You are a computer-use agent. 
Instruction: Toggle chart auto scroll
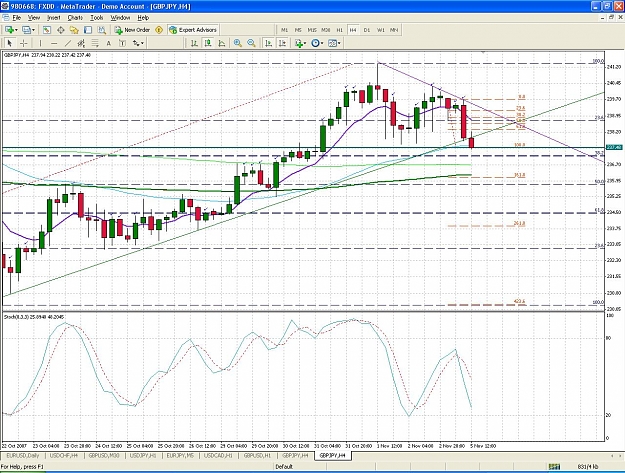(x=269, y=43)
